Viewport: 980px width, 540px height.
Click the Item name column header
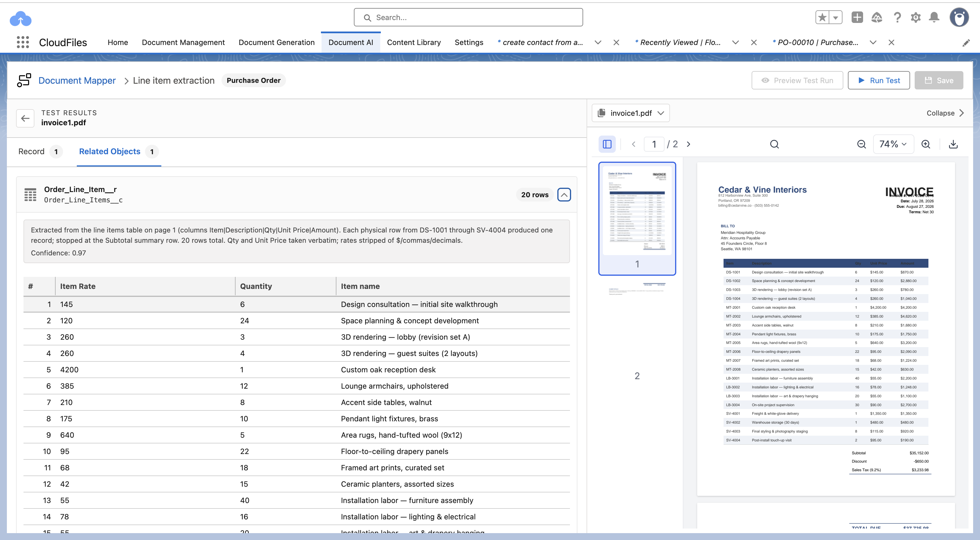[x=453, y=286]
